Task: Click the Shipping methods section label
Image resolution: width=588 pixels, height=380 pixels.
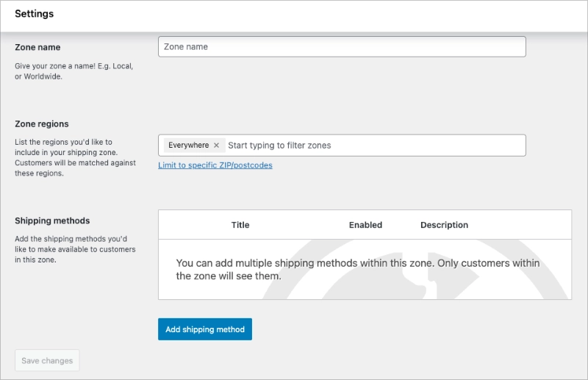Action: (52, 221)
